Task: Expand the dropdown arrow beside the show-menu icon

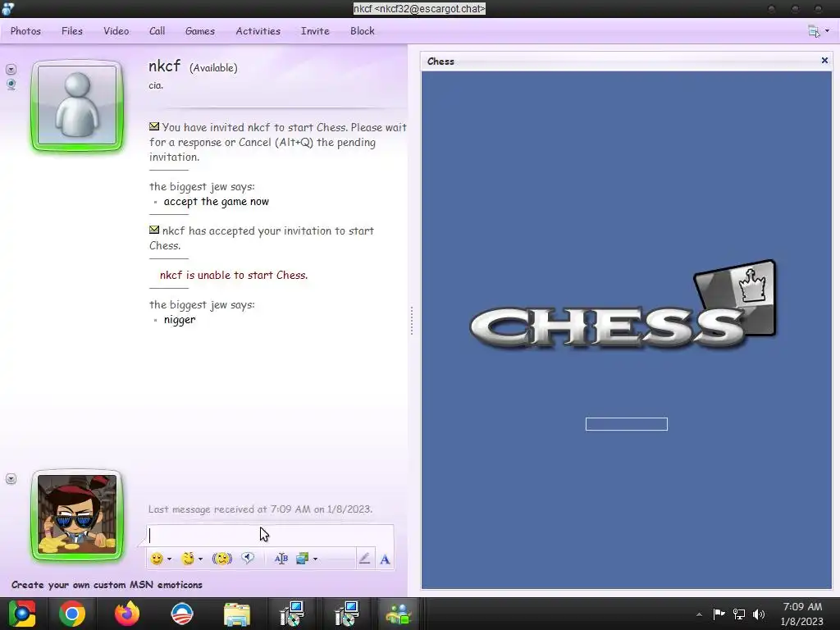Action: pyautogui.click(x=827, y=31)
